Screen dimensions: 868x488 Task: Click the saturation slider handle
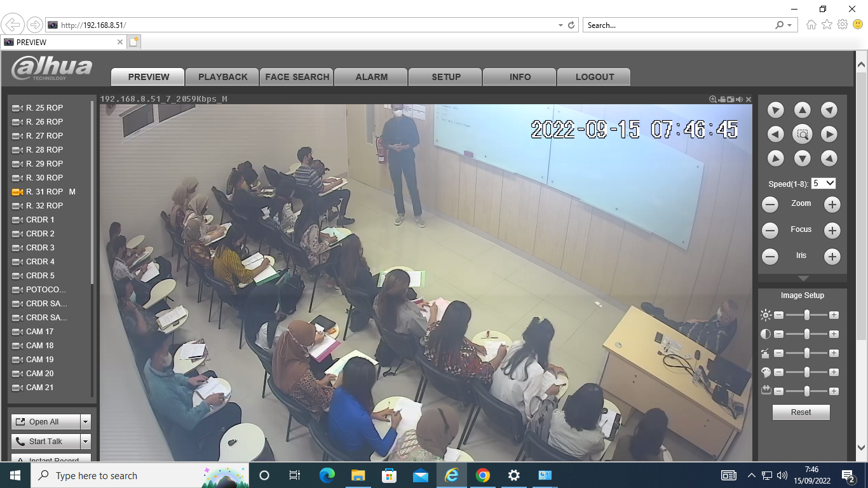[x=807, y=372]
